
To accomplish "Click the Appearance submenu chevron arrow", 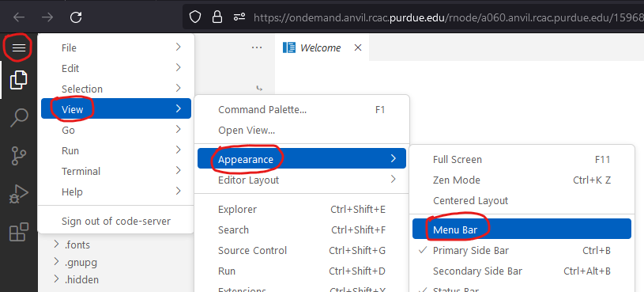I will 394,158.
